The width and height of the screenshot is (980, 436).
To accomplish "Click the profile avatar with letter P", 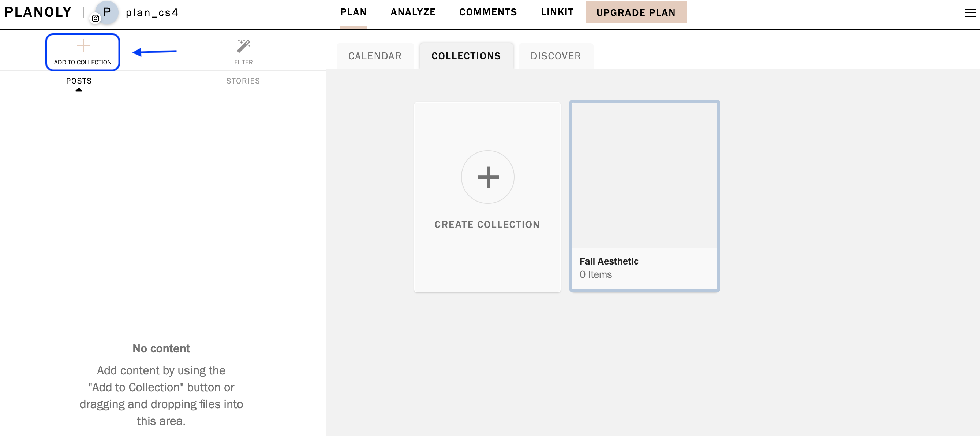I will tap(107, 12).
